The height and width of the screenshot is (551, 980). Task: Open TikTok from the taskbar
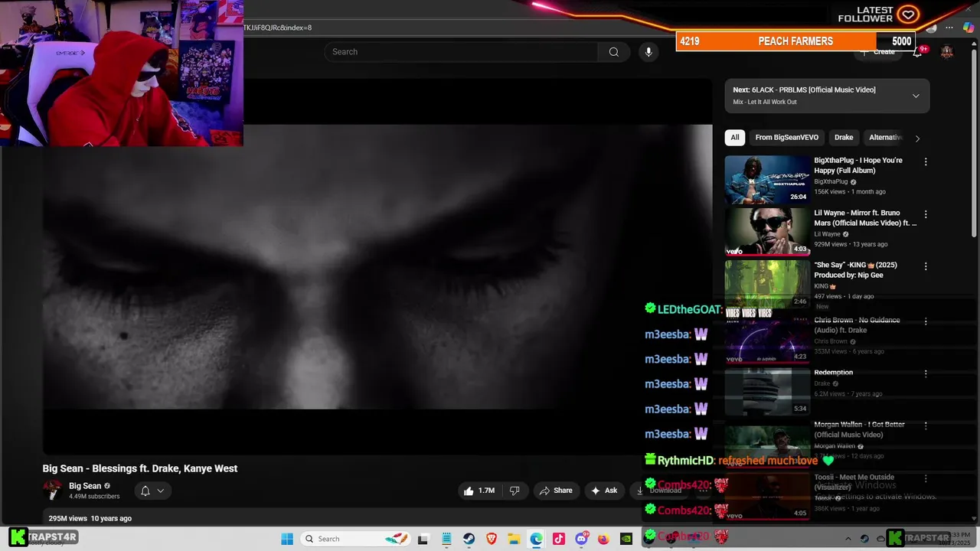coord(559,539)
